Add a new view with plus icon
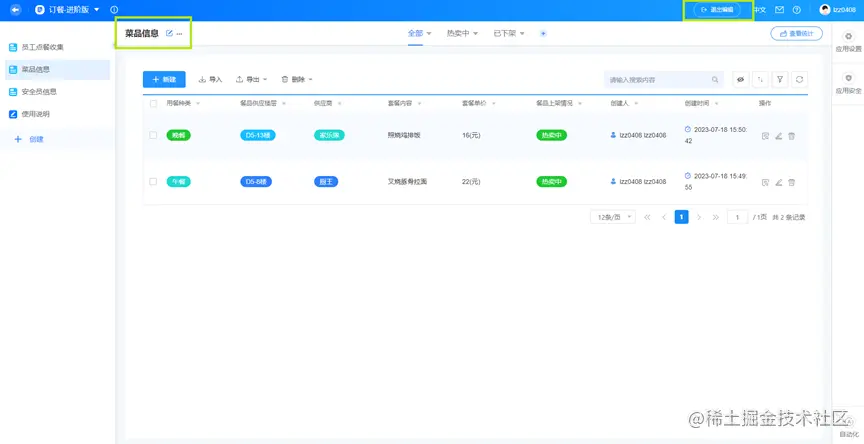 tap(543, 34)
